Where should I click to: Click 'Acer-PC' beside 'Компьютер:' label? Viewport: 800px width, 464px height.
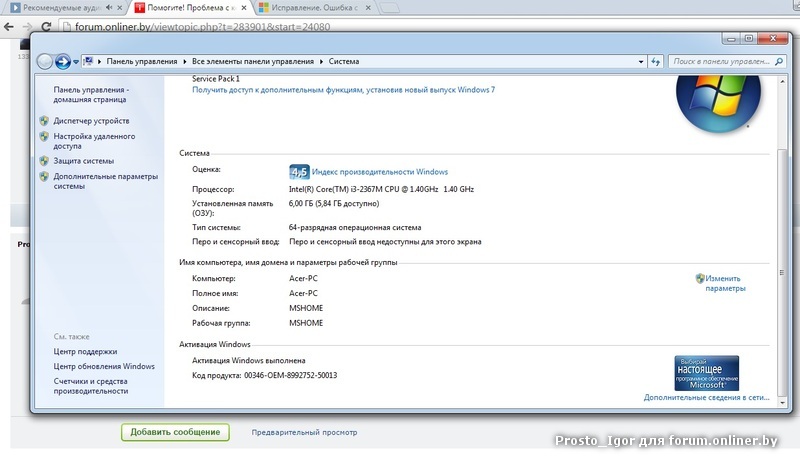pyautogui.click(x=303, y=279)
